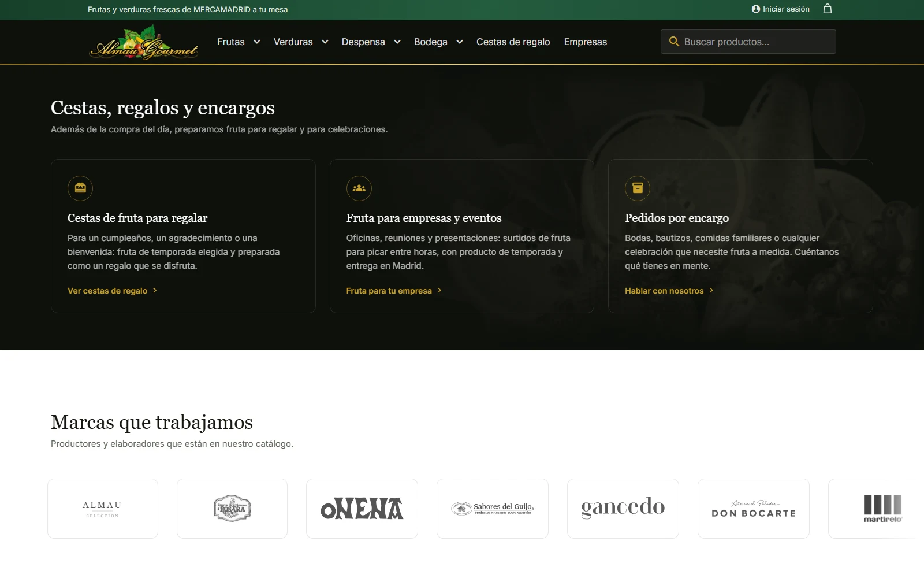Open the Oneha brand logo

click(x=362, y=509)
